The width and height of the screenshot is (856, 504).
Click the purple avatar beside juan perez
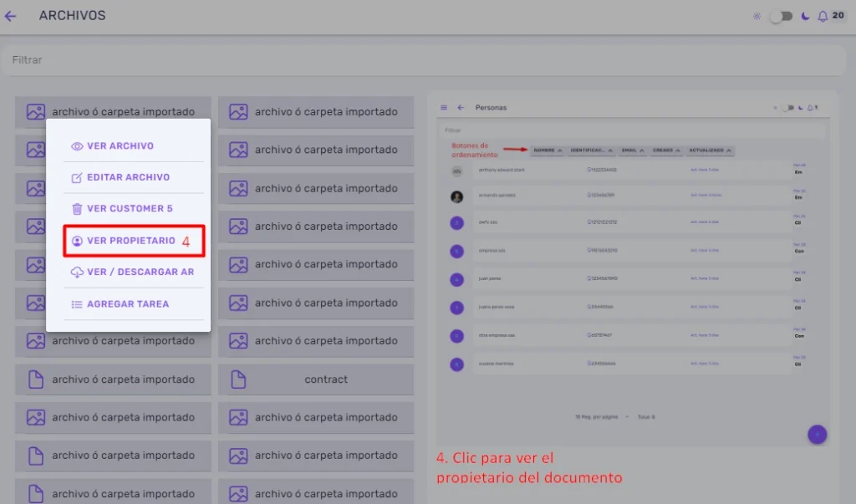[457, 279]
